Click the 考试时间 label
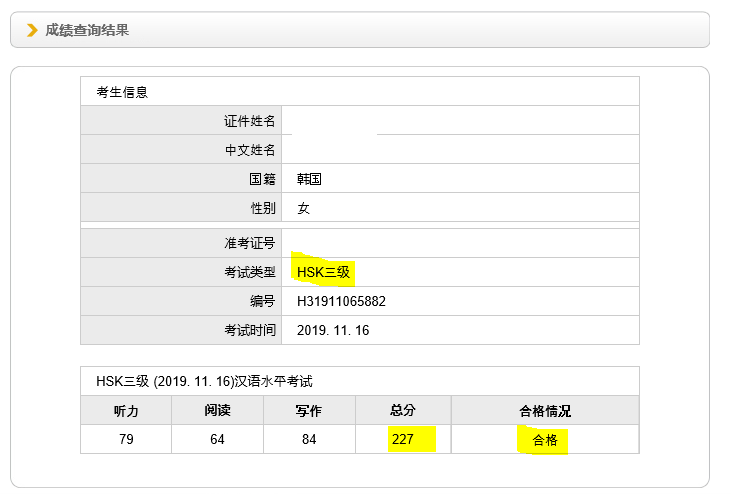Image resolution: width=731 pixels, height=494 pixels. tap(250, 330)
